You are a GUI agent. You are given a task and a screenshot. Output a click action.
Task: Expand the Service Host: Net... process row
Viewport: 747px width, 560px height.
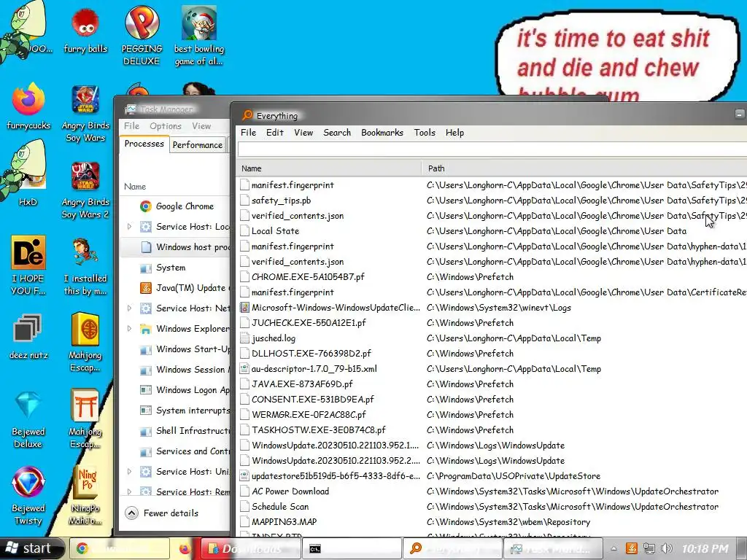(129, 308)
